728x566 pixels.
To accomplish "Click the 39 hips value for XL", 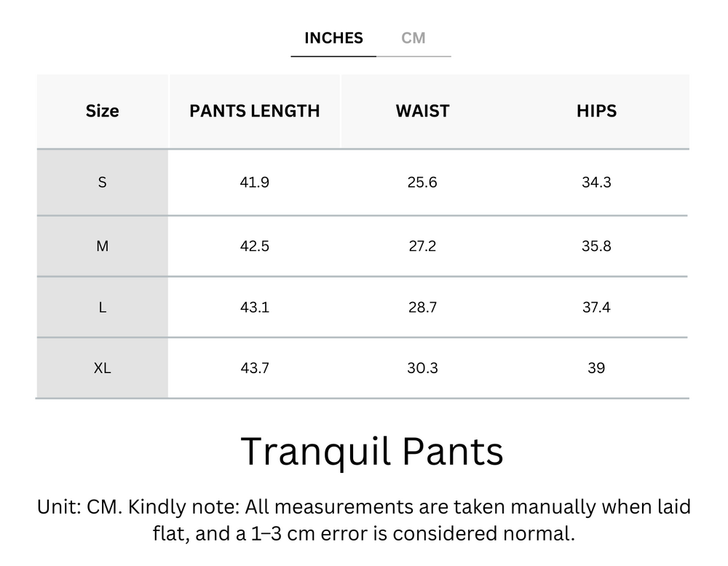I will click(x=596, y=368).
